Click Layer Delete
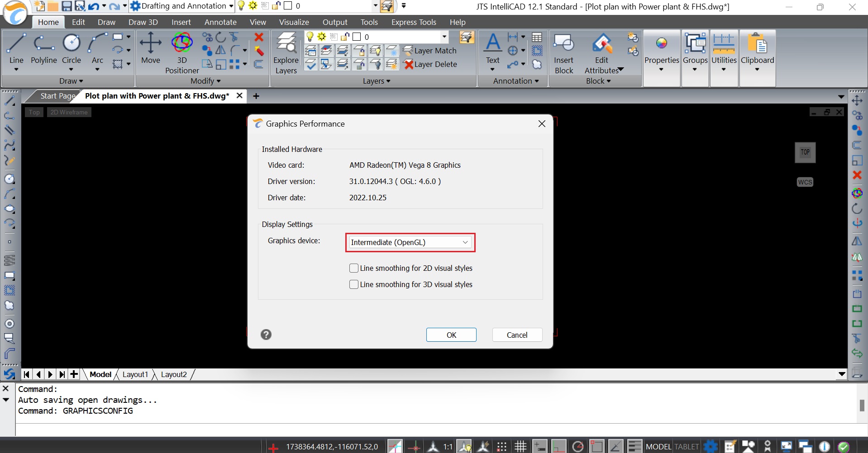Image resolution: width=868 pixels, height=453 pixels. pos(430,64)
